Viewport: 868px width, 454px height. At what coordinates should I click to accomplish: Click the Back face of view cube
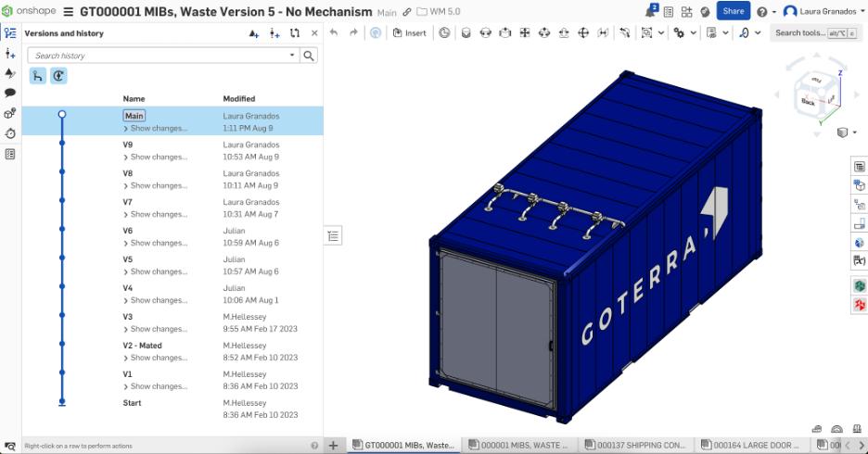pos(809,102)
